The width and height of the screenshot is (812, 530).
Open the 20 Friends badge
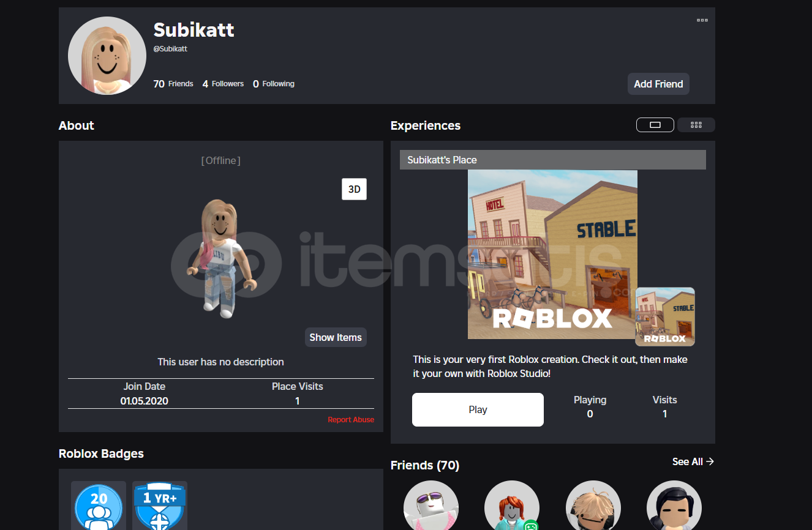point(99,506)
